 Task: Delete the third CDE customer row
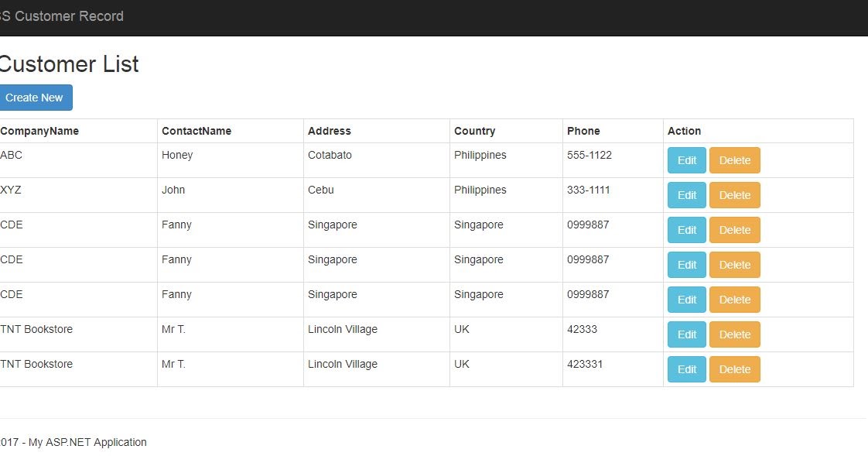[734, 300]
